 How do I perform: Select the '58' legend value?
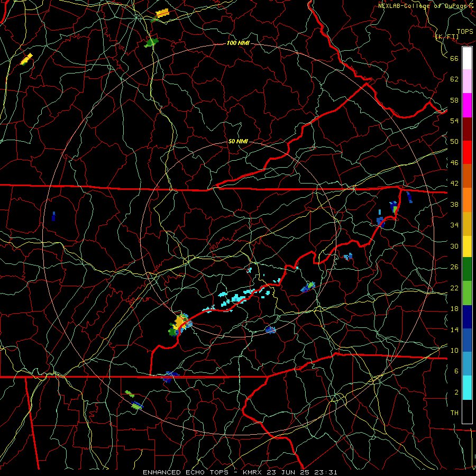pyautogui.click(x=454, y=100)
